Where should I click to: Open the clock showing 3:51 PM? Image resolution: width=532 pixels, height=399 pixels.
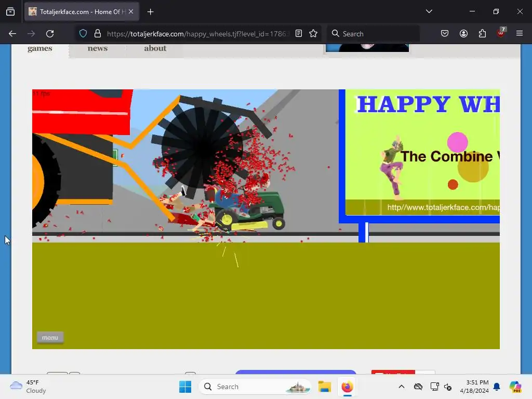(x=474, y=387)
